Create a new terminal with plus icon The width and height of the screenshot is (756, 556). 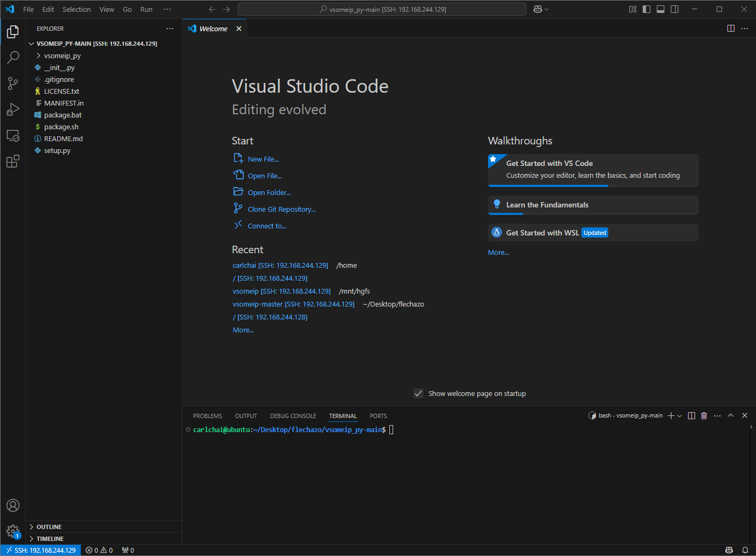click(x=671, y=415)
